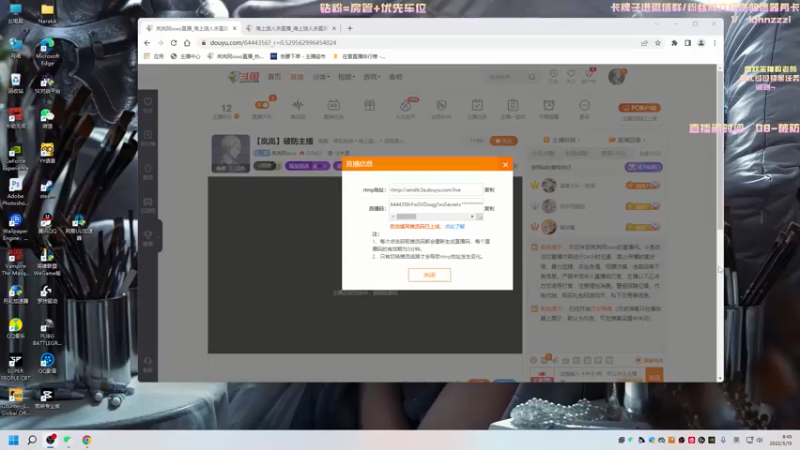Image resolution: width=800 pixels, height=450 pixels.
Task: Click the 关闭 button in the dialog
Action: pos(429,275)
